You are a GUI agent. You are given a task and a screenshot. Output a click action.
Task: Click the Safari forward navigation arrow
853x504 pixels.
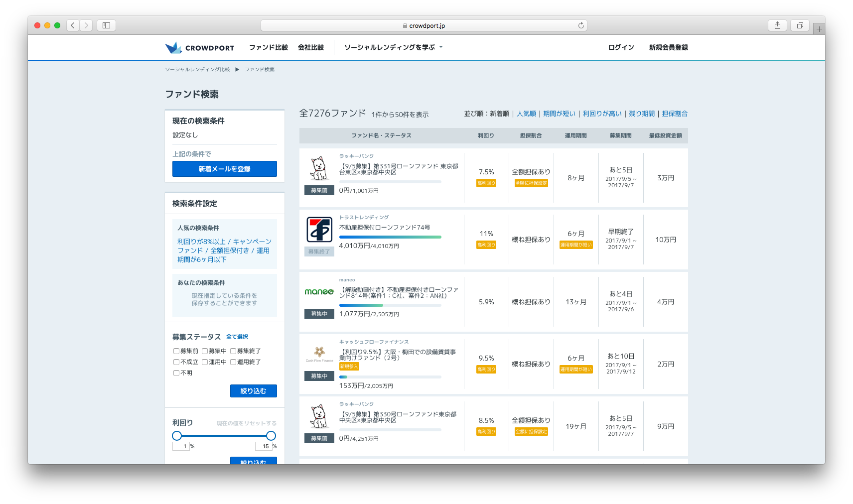(x=86, y=25)
